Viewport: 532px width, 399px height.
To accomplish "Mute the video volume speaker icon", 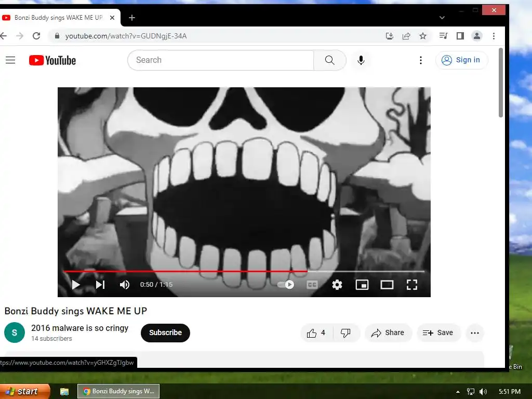I will coord(125,285).
